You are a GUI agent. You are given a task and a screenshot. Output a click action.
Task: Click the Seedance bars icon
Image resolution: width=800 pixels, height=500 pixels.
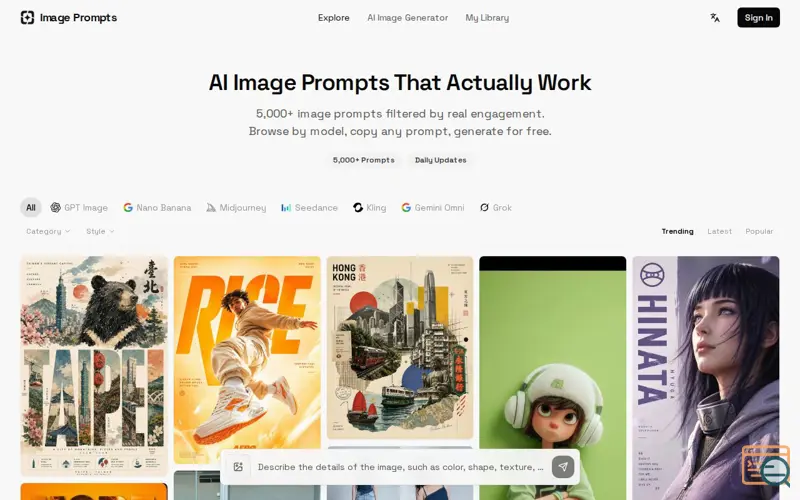[x=286, y=208]
